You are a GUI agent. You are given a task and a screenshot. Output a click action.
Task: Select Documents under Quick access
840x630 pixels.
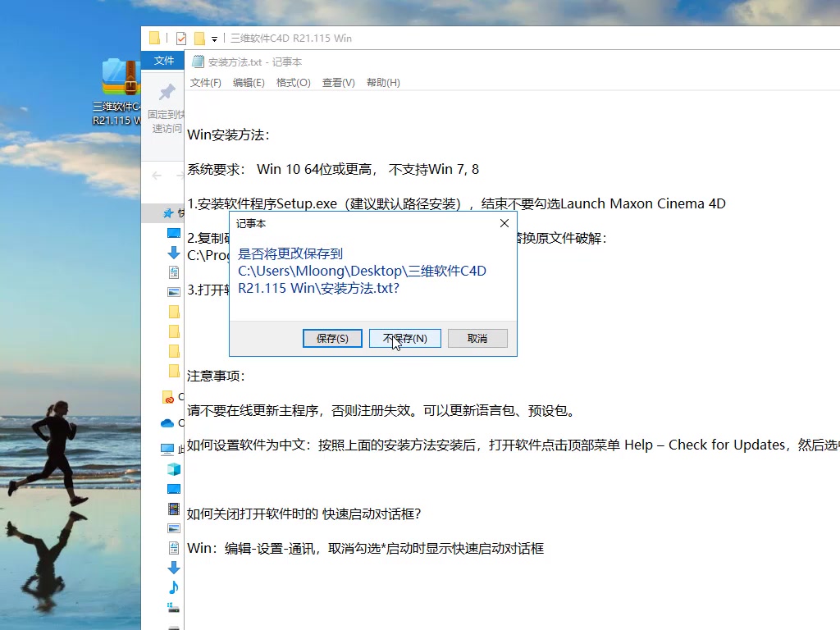pyautogui.click(x=174, y=272)
